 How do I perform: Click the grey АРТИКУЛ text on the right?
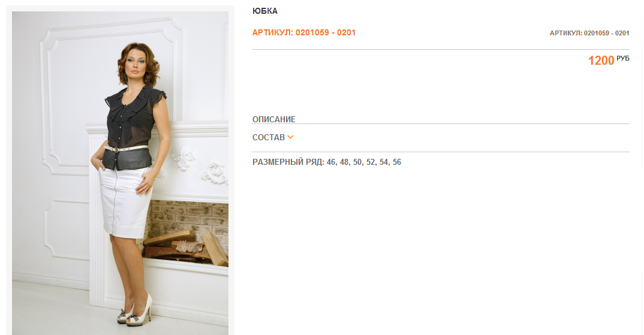589,33
